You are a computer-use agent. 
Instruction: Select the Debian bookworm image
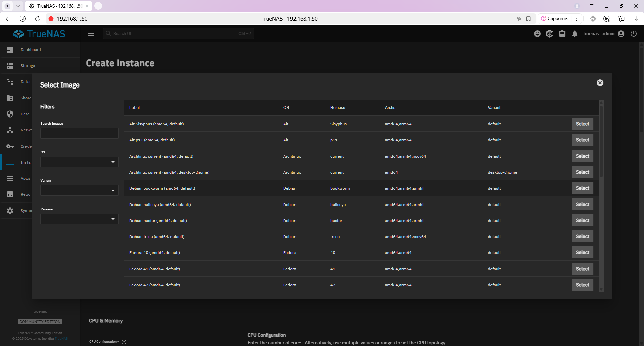[582, 188]
